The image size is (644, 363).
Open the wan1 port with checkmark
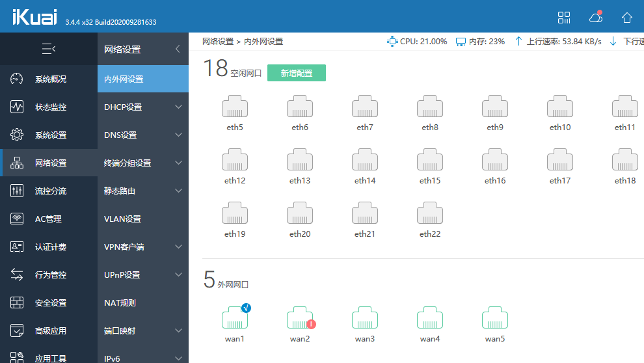[x=235, y=318]
